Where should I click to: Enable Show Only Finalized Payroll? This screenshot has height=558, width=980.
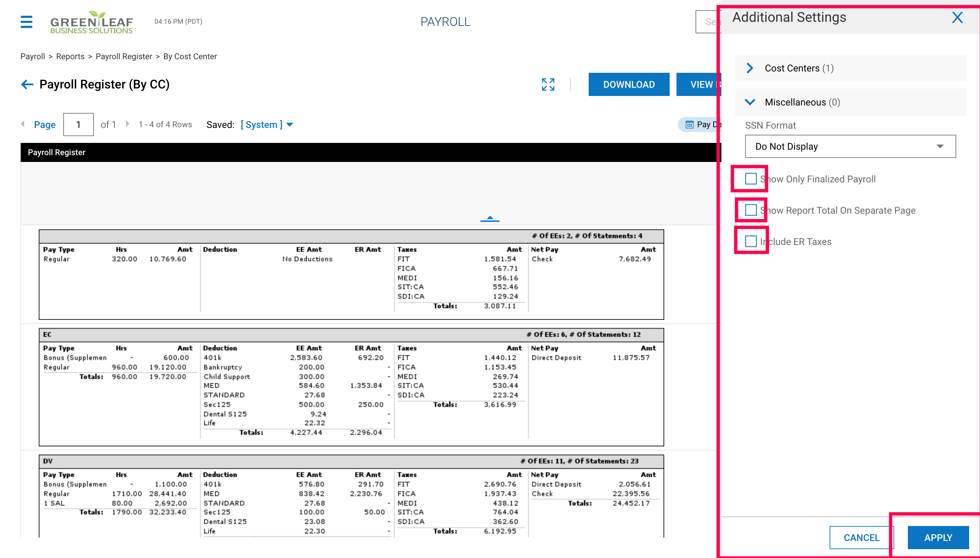pyautogui.click(x=750, y=179)
